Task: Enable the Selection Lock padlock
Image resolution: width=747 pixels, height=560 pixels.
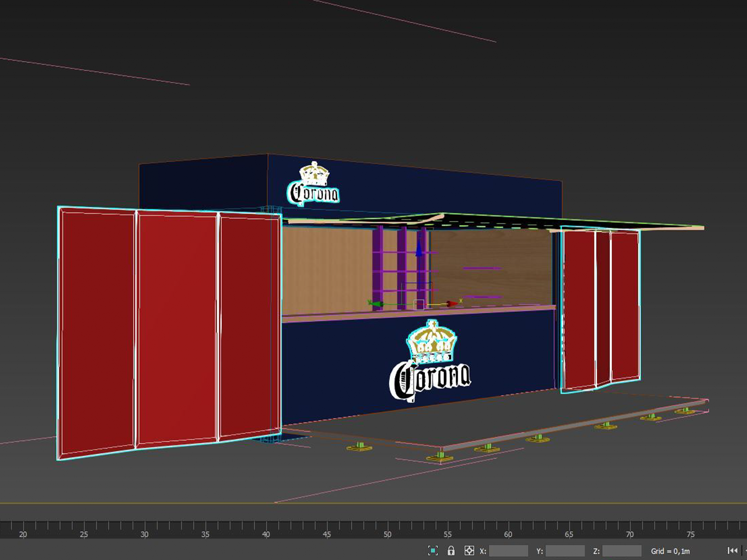Action: [x=451, y=550]
